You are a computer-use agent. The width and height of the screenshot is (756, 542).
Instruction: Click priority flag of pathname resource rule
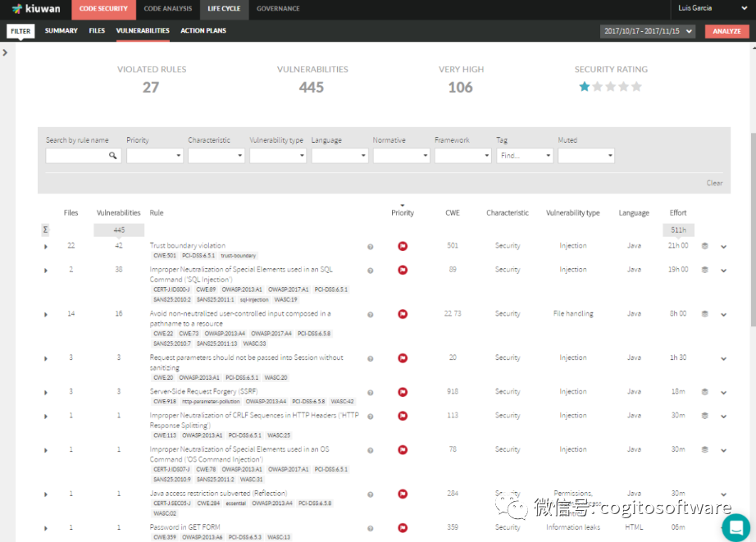[x=403, y=314]
